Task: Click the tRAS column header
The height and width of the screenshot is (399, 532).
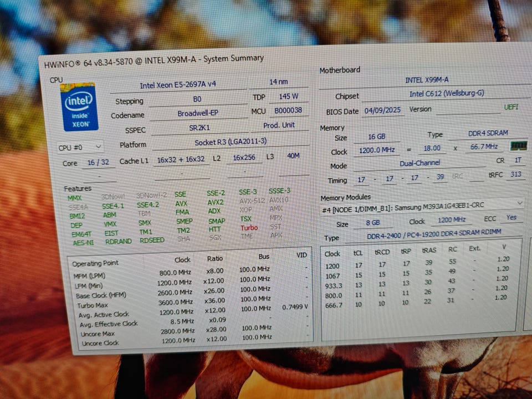Action: click(429, 250)
